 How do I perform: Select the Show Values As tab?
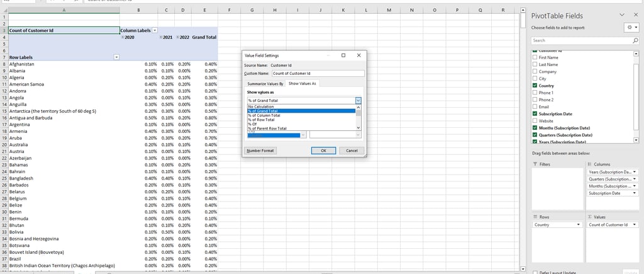click(302, 84)
